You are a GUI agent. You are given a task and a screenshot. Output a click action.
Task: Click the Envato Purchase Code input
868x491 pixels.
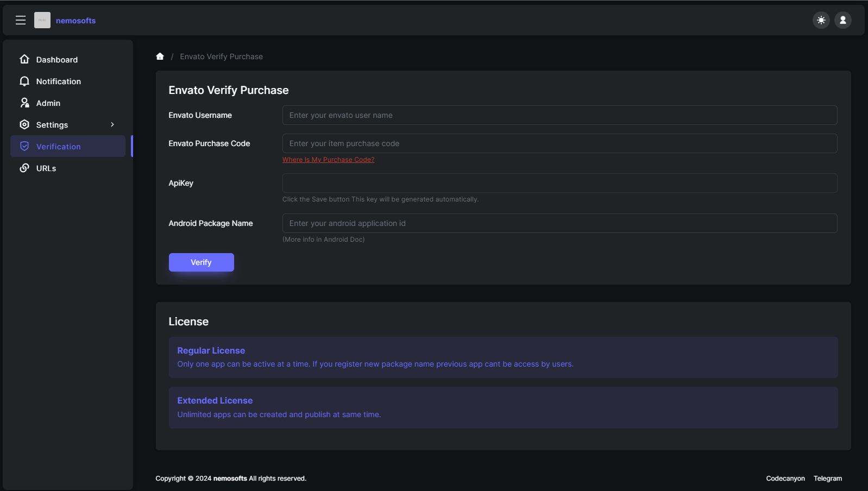(559, 143)
